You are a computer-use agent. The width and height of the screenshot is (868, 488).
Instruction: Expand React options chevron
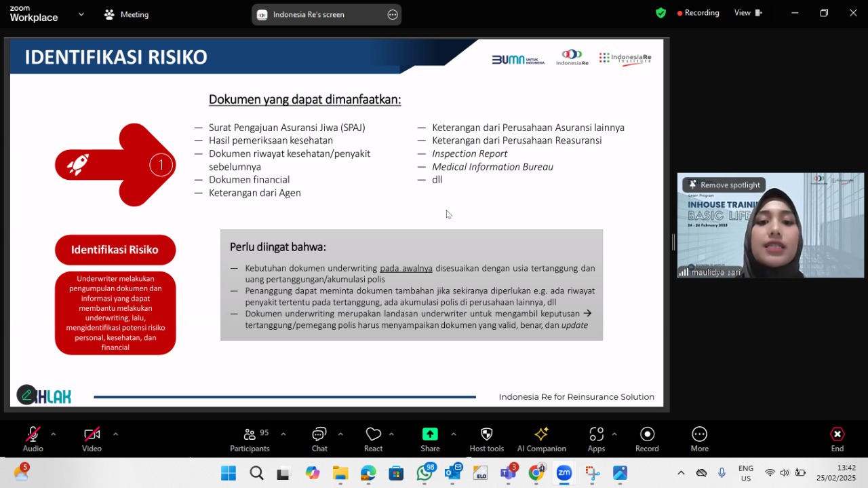coord(391,434)
